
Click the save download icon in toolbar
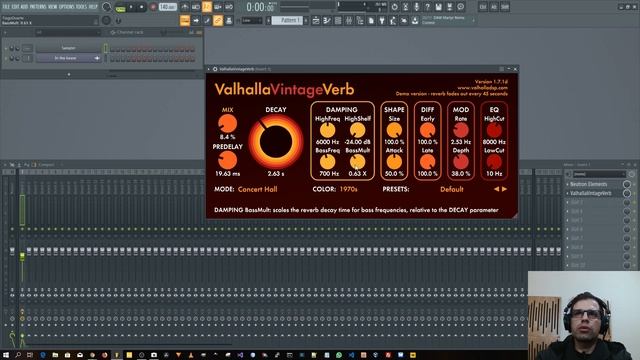(415, 20)
